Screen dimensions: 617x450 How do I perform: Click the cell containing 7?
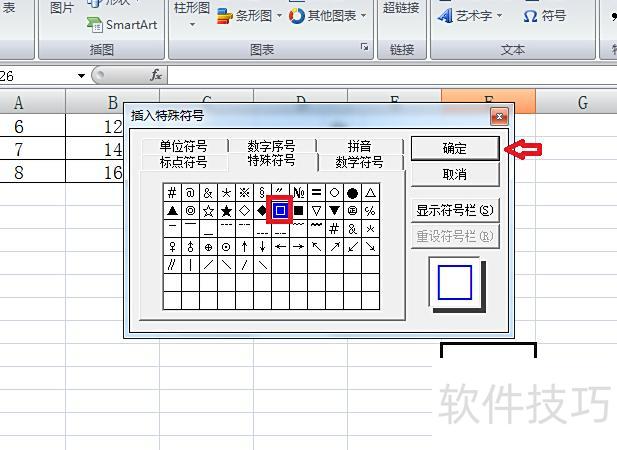click(32, 149)
